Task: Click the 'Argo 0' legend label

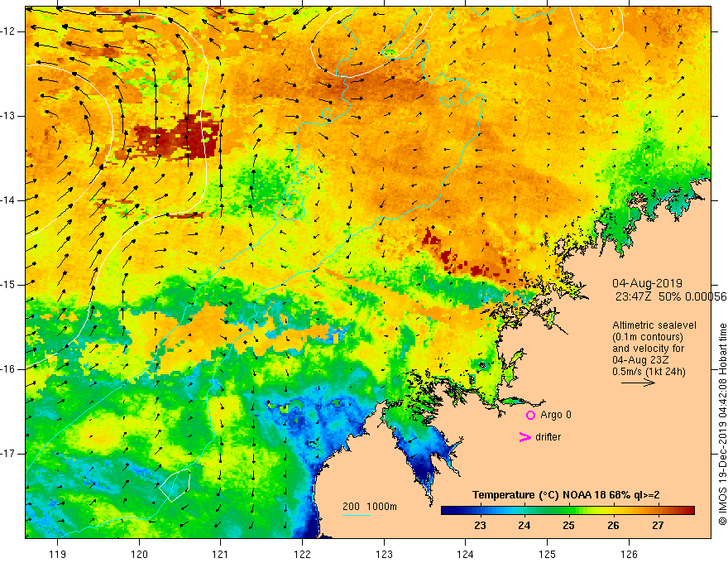Action: (556, 415)
